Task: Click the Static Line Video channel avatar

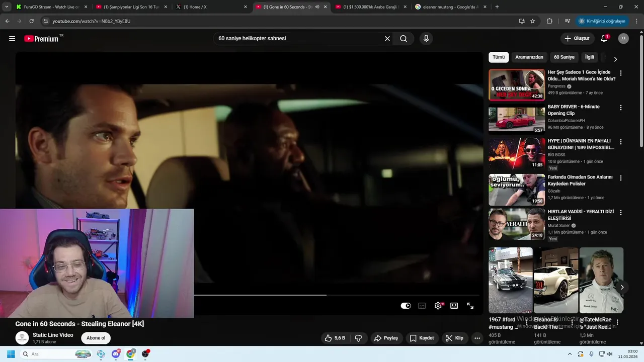Action: tap(22, 338)
